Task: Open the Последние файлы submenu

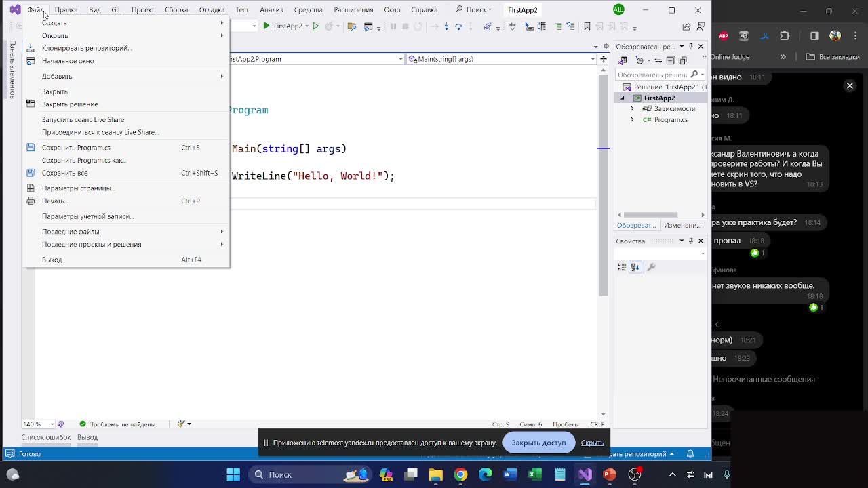Action: point(127,231)
